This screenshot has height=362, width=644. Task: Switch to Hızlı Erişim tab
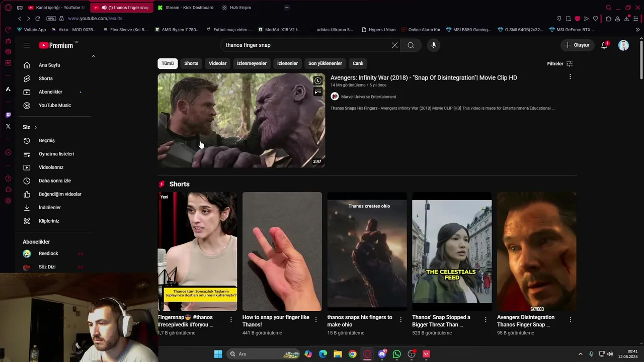click(x=236, y=8)
